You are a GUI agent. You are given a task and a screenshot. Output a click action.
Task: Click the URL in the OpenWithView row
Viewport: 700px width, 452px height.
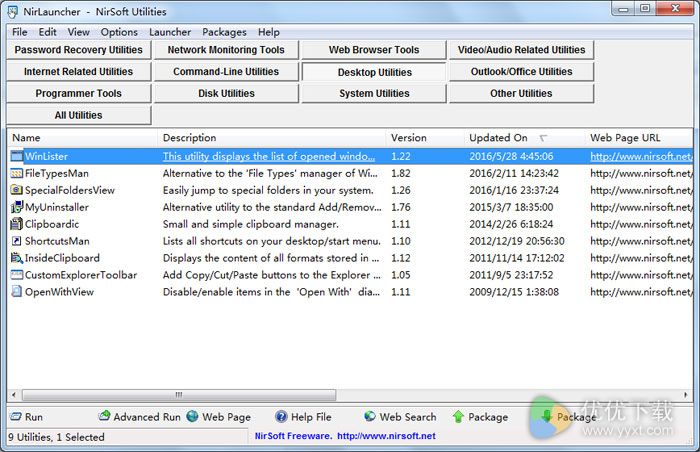641,292
